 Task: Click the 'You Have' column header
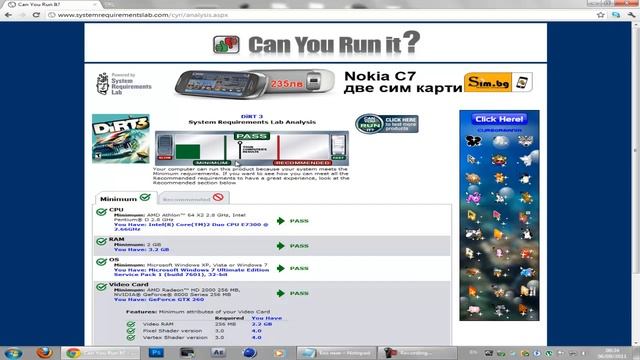click(x=267, y=318)
